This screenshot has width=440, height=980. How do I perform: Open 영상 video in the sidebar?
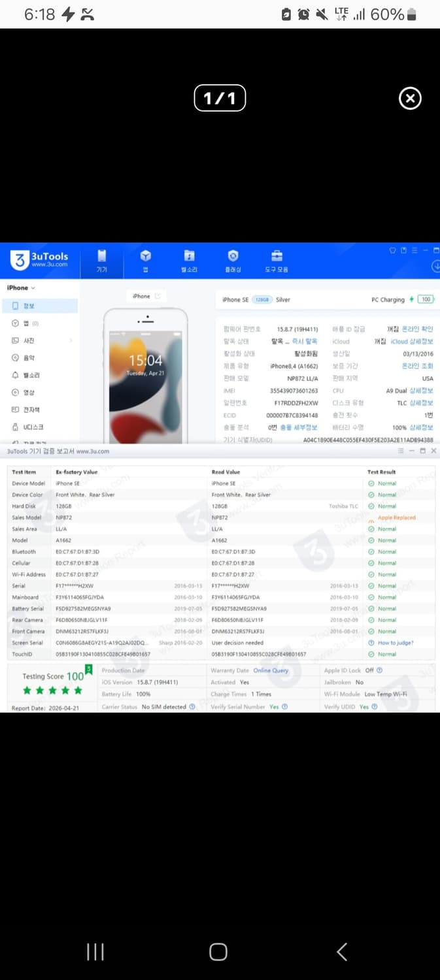pos(23,393)
